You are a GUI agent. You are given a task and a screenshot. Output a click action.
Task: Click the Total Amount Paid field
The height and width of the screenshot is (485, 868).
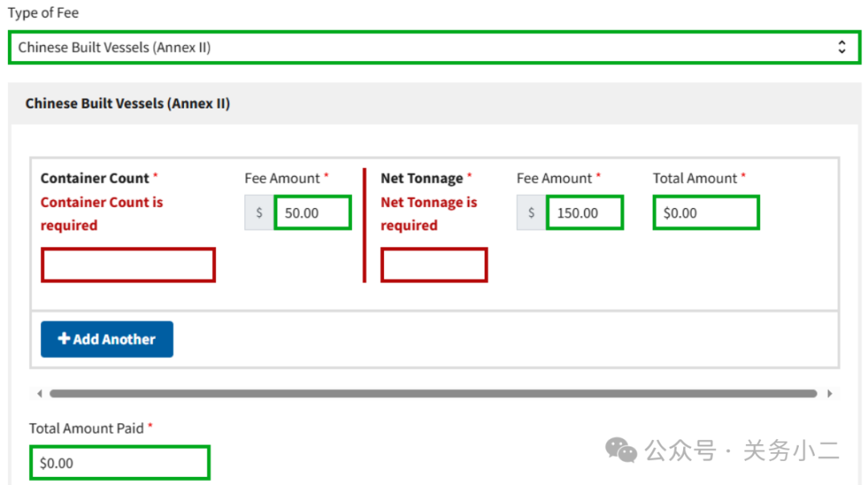(120, 463)
